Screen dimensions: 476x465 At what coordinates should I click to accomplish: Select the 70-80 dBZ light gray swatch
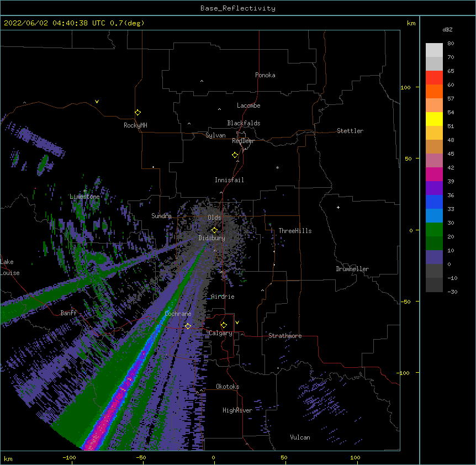coord(434,50)
